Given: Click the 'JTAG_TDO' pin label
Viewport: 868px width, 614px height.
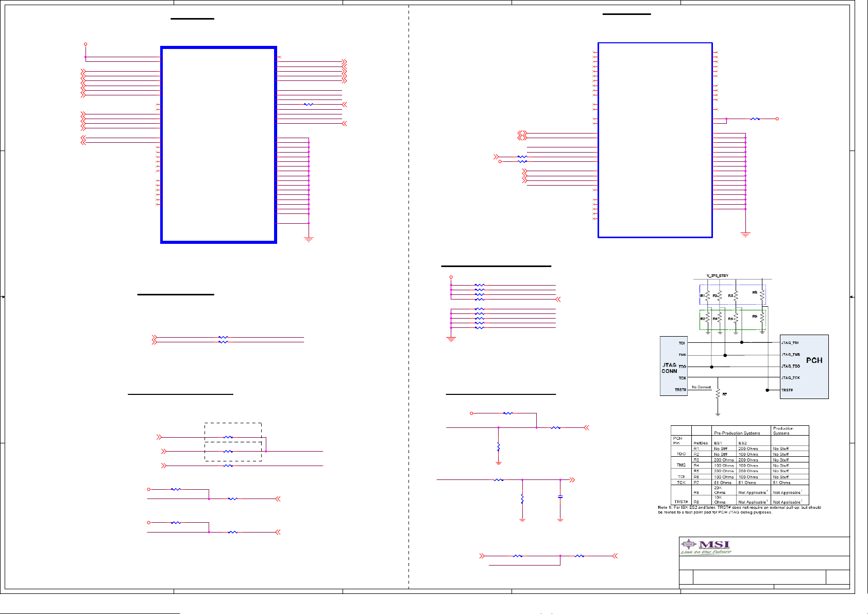Looking at the screenshot, I should click(791, 366).
